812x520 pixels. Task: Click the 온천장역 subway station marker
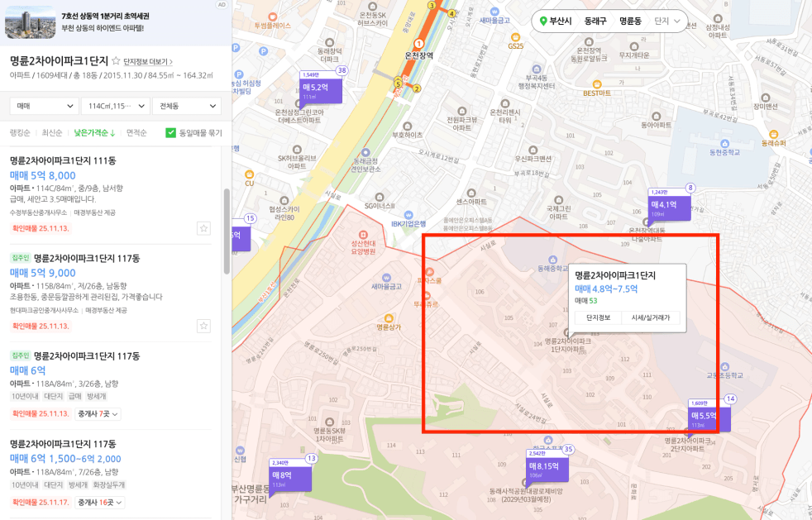(x=418, y=44)
